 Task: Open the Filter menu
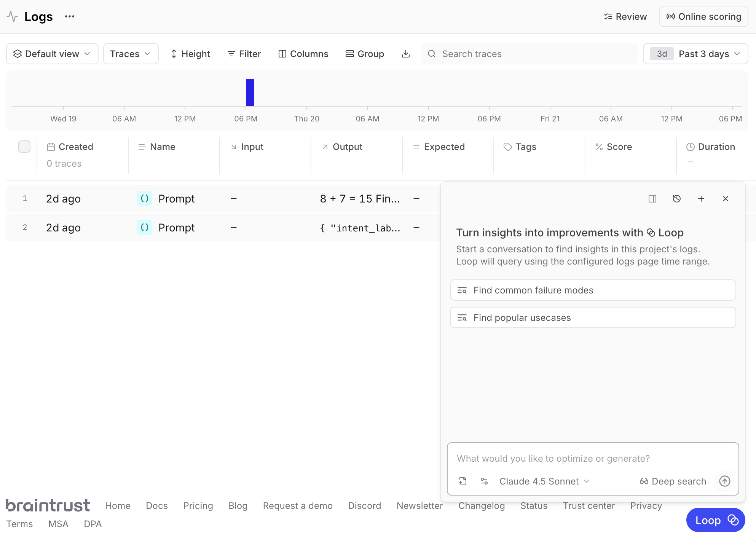coord(244,54)
